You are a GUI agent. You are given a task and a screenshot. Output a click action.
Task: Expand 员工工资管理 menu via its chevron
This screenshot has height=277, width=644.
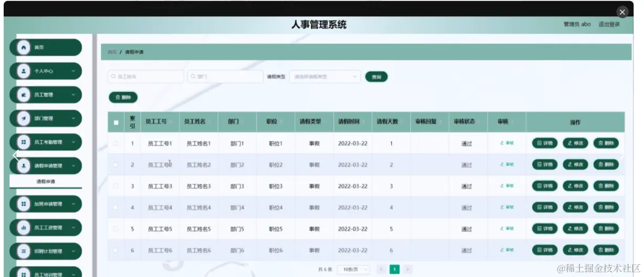pos(73,227)
